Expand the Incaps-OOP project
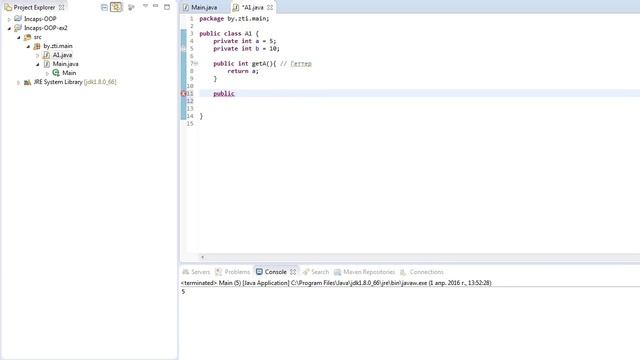The width and height of the screenshot is (640, 360). [x=9, y=19]
